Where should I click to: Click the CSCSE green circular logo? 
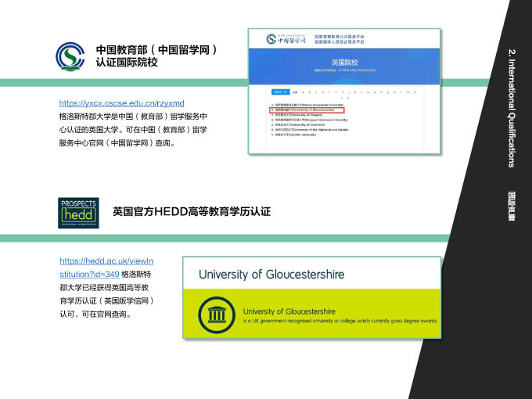pyautogui.click(x=70, y=56)
